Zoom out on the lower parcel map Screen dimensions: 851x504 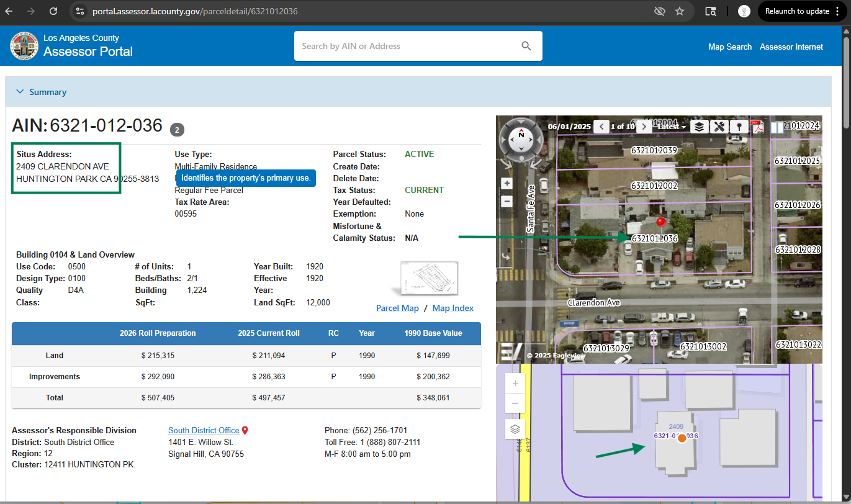[x=515, y=403]
